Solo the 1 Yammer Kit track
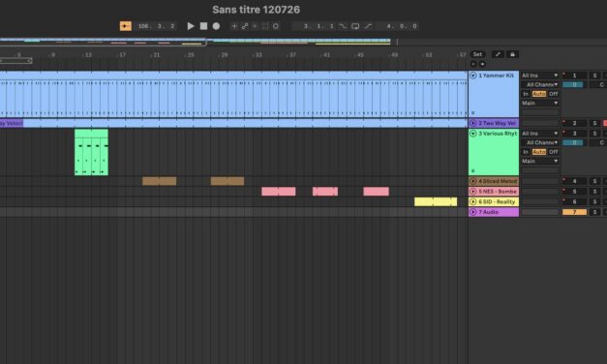The height and width of the screenshot is (364, 607). 594,76
